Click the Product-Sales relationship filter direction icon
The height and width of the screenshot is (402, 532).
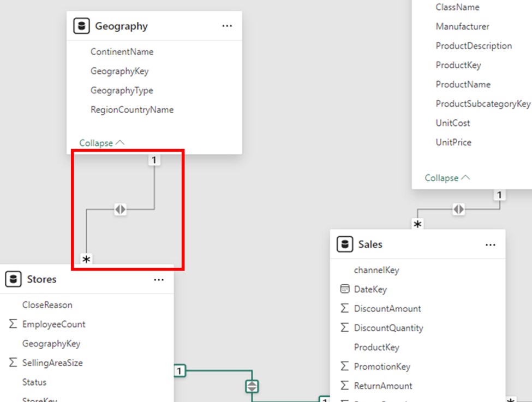click(x=458, y=209)
